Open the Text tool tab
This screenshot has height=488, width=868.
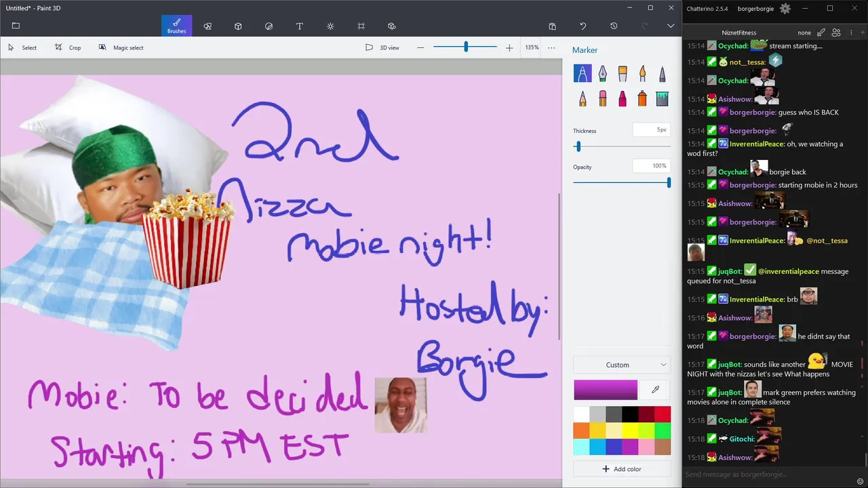coord(299,26)
